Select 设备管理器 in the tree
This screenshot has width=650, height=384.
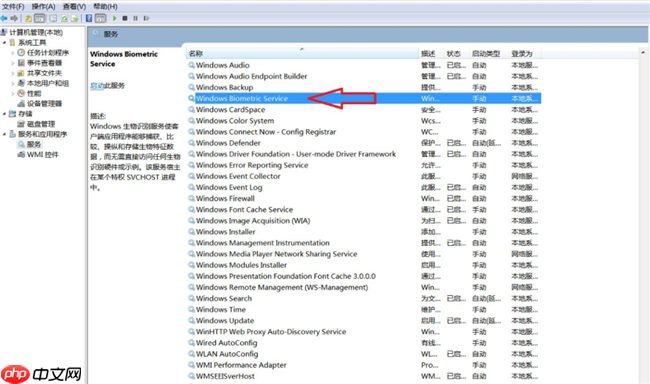pos(44,104)
